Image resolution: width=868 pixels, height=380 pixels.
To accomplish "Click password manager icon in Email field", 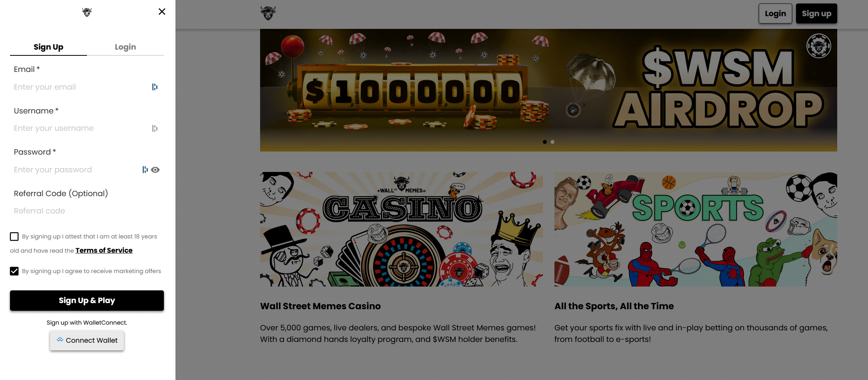I will [155, 87].
